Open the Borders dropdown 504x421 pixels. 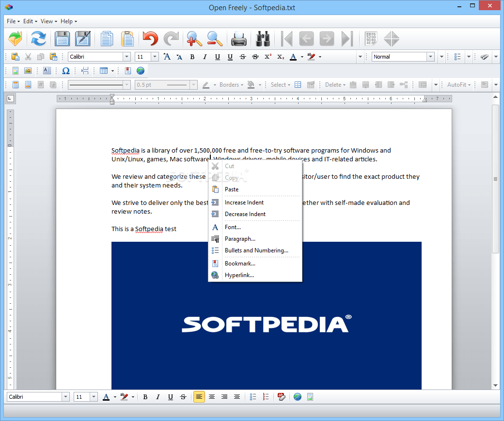[x=231, y=85]
